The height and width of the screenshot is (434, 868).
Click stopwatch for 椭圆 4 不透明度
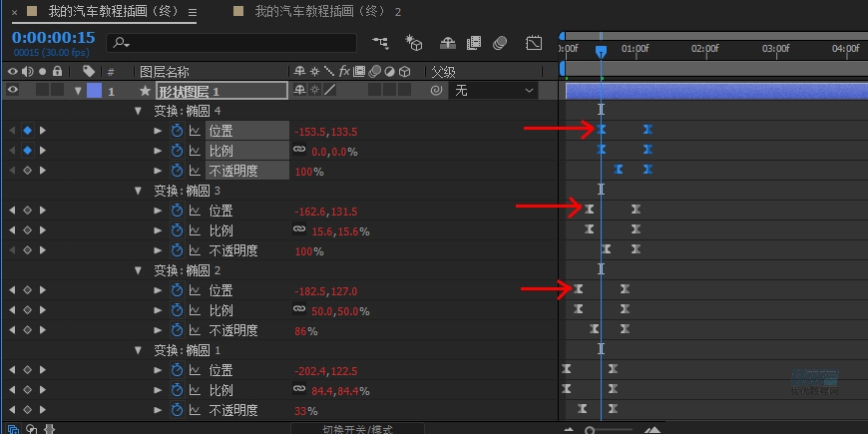tap(177, 171)
